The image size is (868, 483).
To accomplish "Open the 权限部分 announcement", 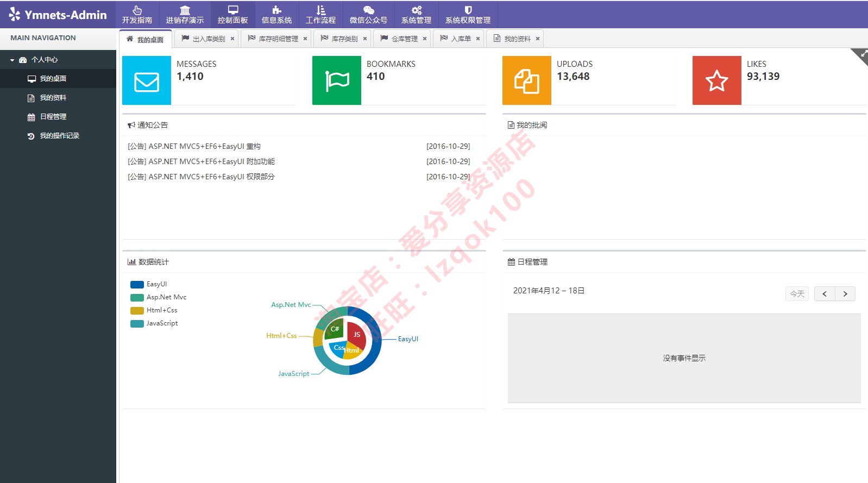I will click(201, 177).
